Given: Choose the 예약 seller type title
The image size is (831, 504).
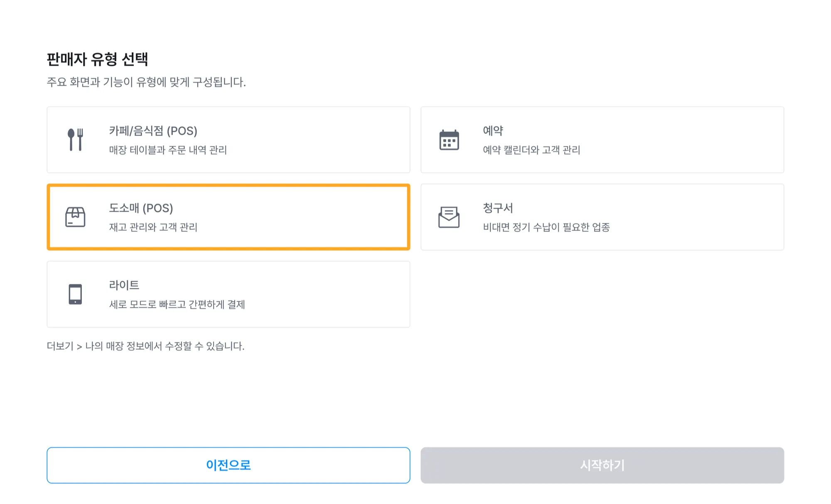Looking at the screenshot, I should click(x=493, y=131).
